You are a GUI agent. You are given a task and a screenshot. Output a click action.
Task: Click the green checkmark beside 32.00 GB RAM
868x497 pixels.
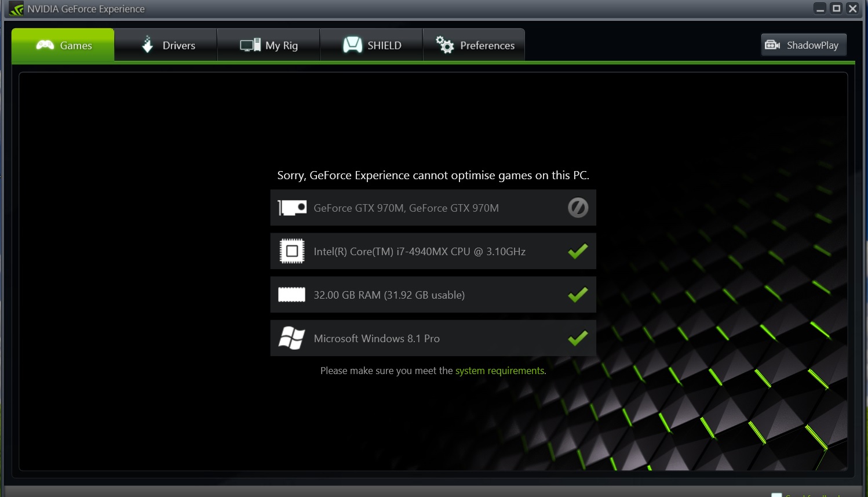coord(578,295)
